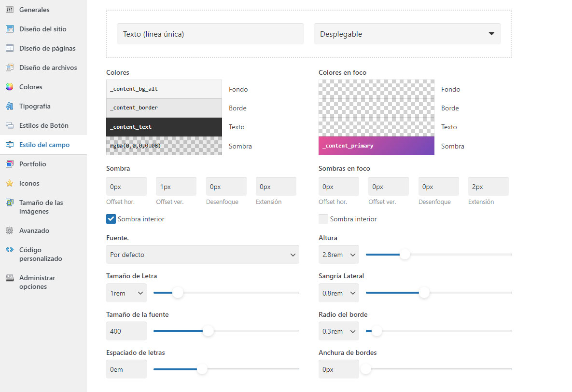
Task: Click the transparent focus Texto swatch
Action: pos(376,127)
